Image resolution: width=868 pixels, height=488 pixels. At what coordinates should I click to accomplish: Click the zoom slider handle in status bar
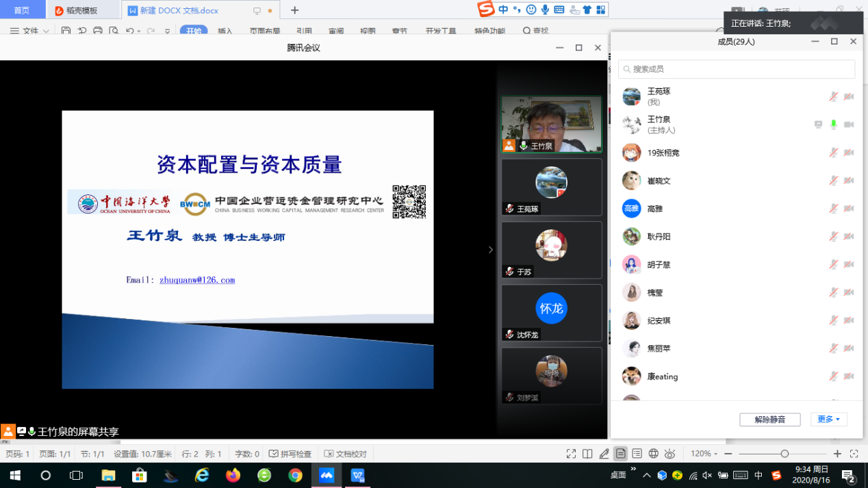[784, 454]
